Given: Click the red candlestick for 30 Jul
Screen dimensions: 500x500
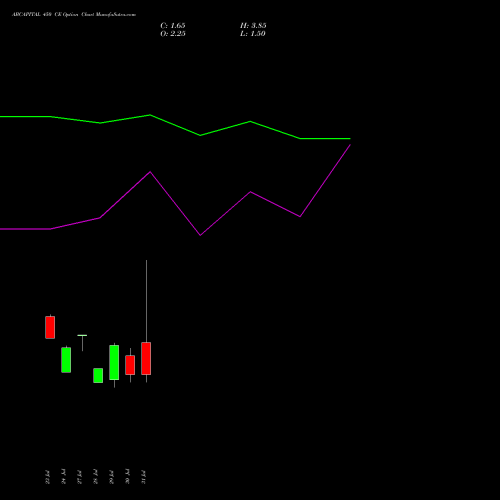Looking at the screenshot, I should click(x=130, y=365).
